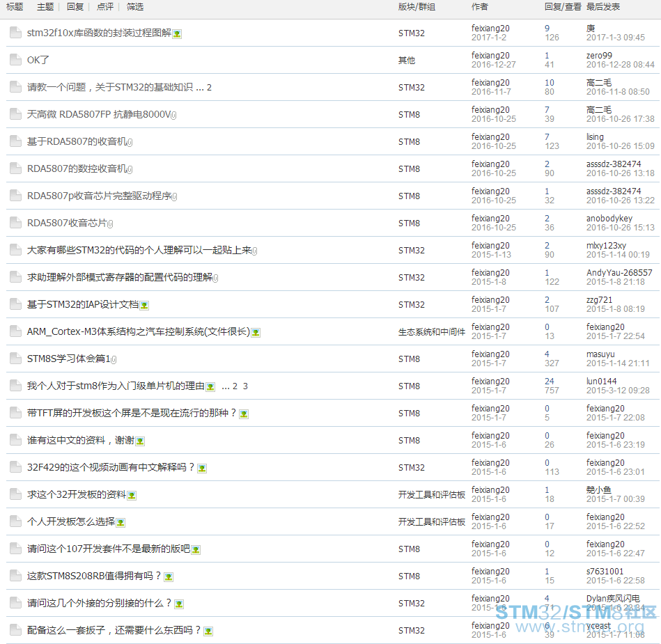Click the paperclip icon after 'STM8S学习体会篇1'
Image resolution: width=661 pixels, height=644 pixels.
(114, 359)
